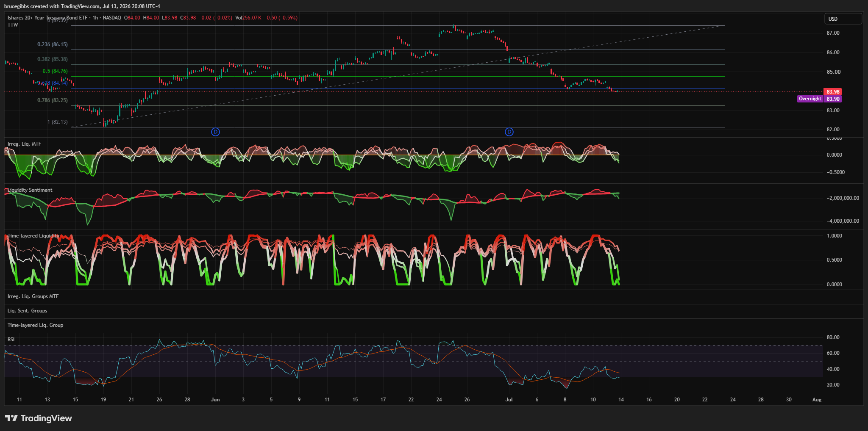Click the Aug label on the time axis

[x=817, y=400]
